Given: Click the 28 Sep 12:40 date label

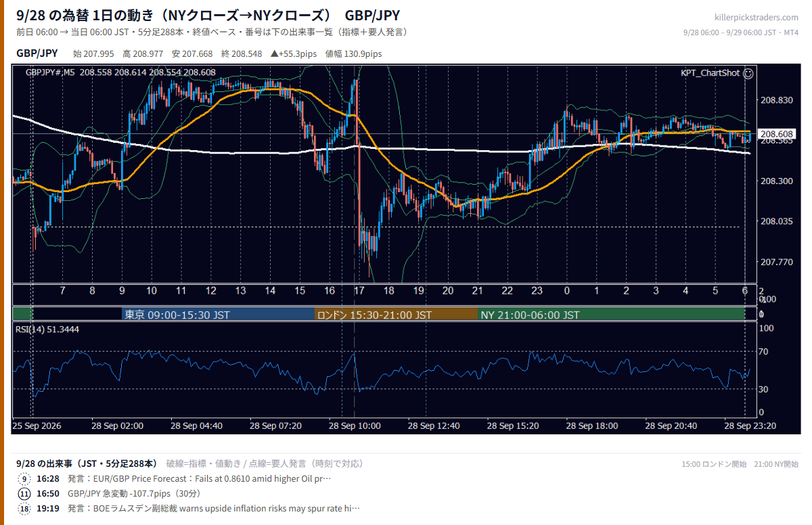Looking at the screenshot, I should 434,426.
